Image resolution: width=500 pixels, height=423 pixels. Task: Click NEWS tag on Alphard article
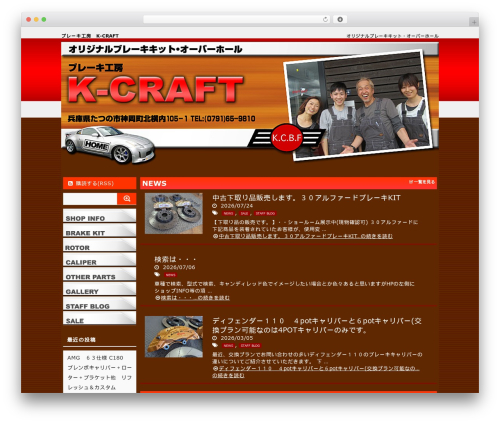tap(228, 213)
